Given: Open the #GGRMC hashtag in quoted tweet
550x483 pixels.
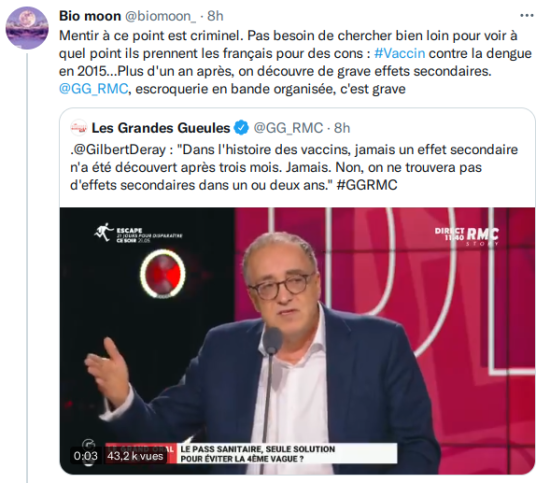Looking at the screenshot, I should [367, 185].
